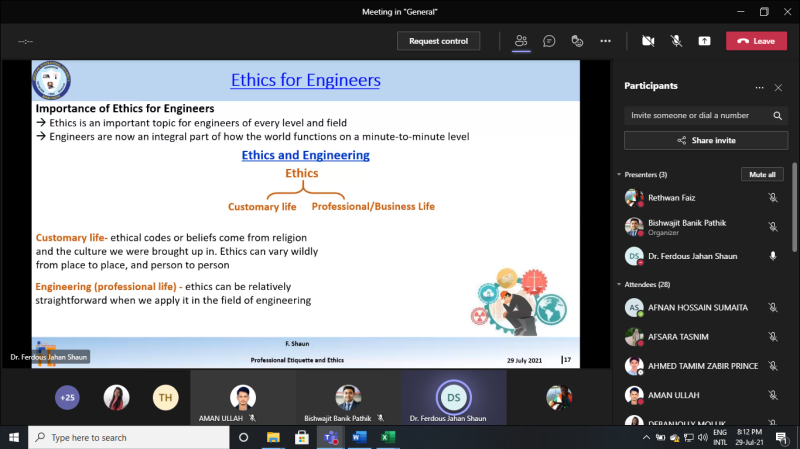
Task: Open Participants panel more options
Action: [759, 87]
